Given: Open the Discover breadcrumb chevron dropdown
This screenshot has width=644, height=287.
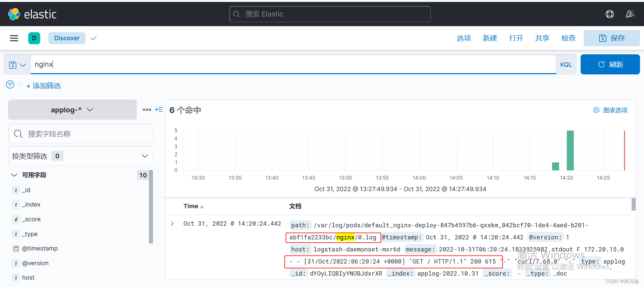Looking at the screenshot, I should click(94, 38).
